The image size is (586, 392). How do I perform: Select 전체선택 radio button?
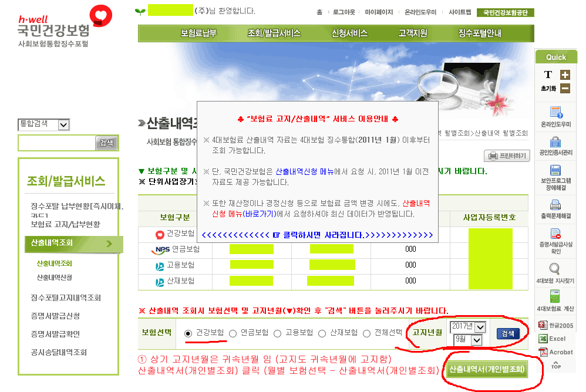[366, 333]
